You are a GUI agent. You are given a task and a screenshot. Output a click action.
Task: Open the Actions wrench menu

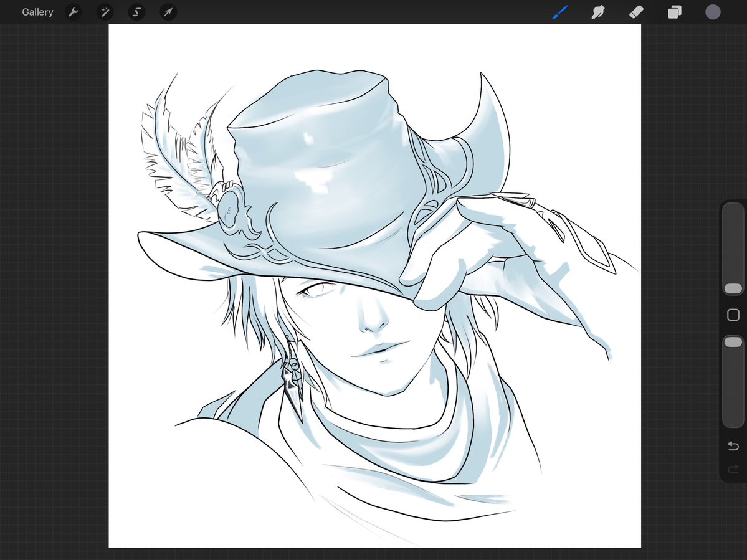tap(73, 12)
